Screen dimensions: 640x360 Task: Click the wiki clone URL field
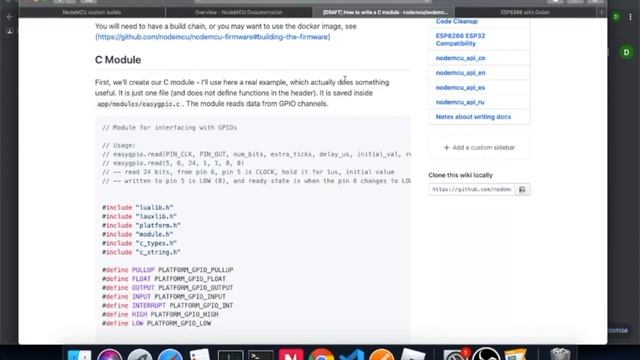coord(471,189)
